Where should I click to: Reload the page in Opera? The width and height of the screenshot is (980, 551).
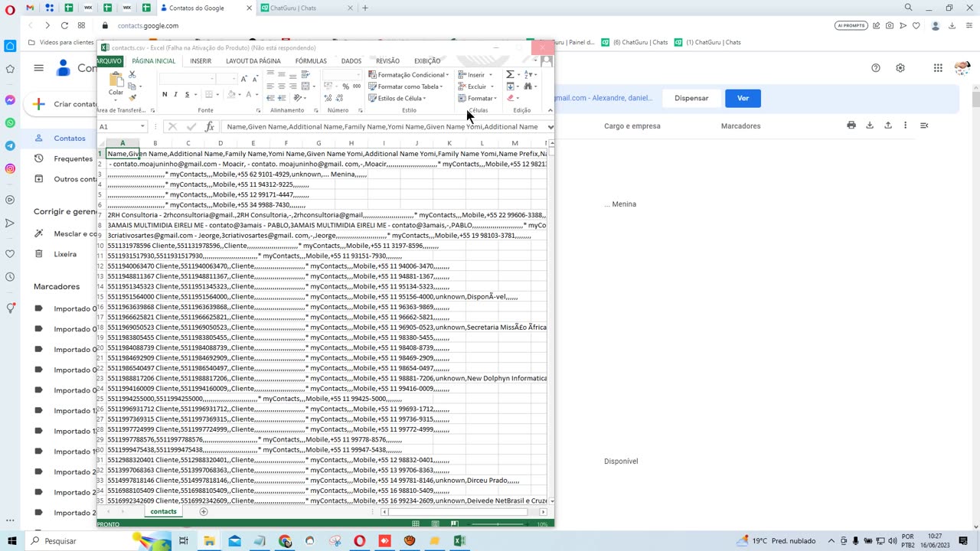coord(64,25)
